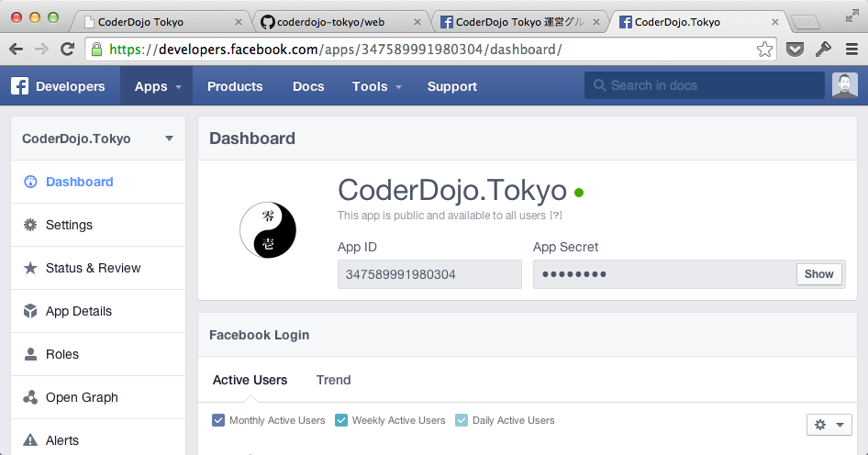This screenshot has height=455, width=868.
Task: Click the key extension icon in toolbar
Action: (x=823, y=50)
